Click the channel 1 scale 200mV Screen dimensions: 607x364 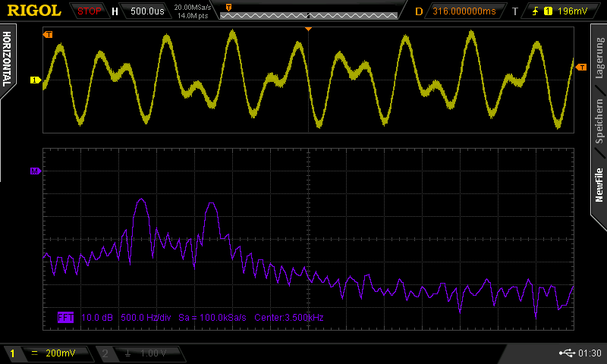(x=61, y=353)
